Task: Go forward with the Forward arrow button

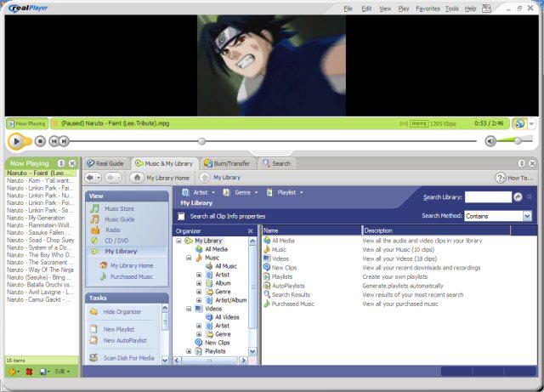Action: pos(113,178)
